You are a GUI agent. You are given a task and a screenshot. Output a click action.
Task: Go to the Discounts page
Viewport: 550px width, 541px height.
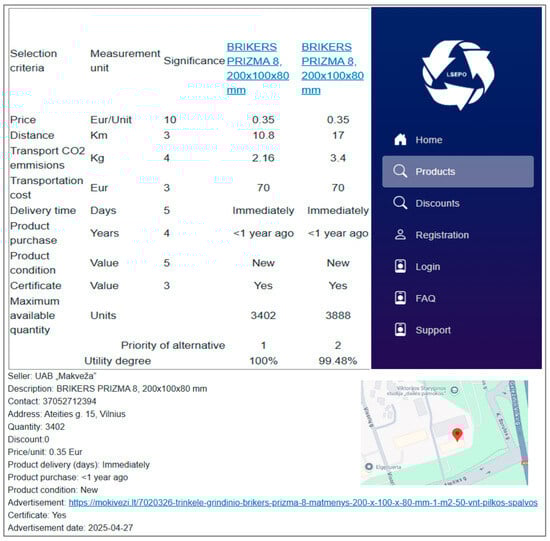[x=437, y=203]
